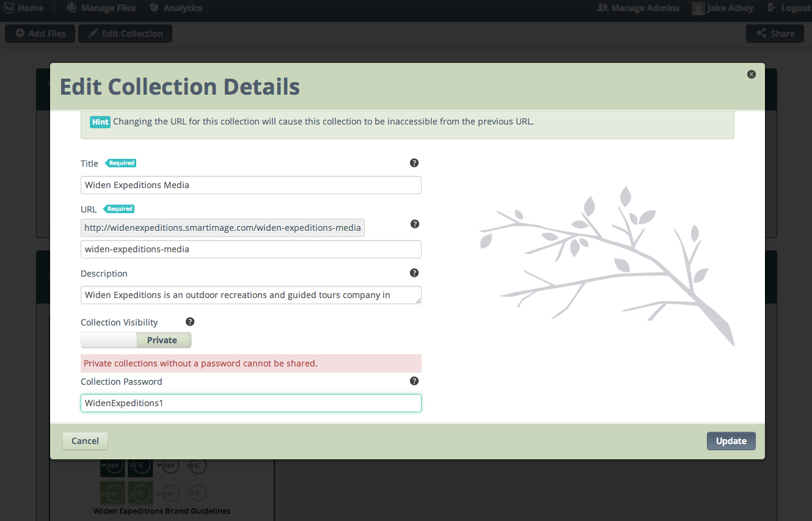Show help for Collection Visibility

click(190, 322)
